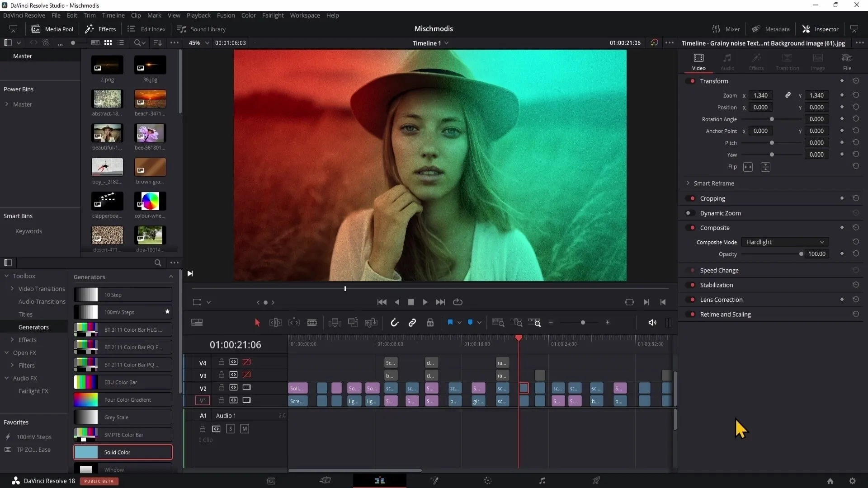
Task: Open the Composite Mode dropdown
Action: click(785, 242)
